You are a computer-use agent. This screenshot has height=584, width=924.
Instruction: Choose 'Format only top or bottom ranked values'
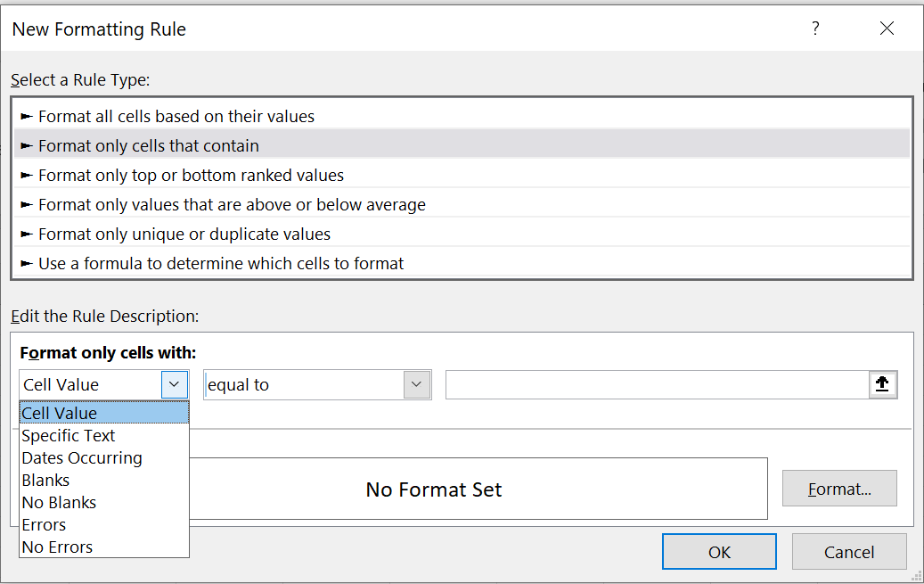tap(191, 175)
